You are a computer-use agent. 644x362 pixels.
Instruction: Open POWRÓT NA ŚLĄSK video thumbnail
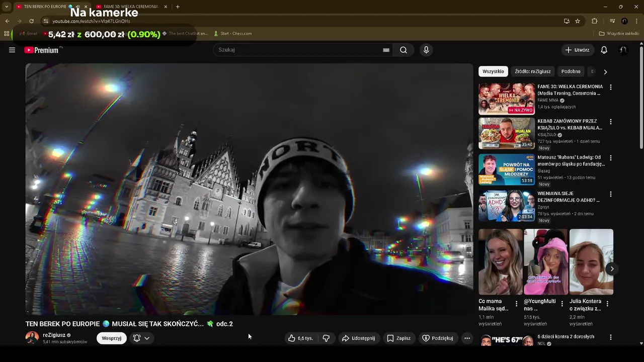(x=507, y=169)
